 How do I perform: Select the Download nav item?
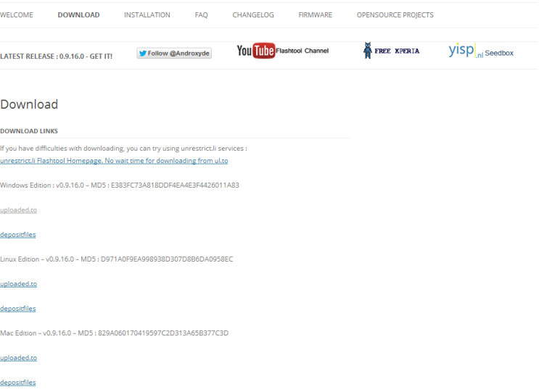[79, 15]
